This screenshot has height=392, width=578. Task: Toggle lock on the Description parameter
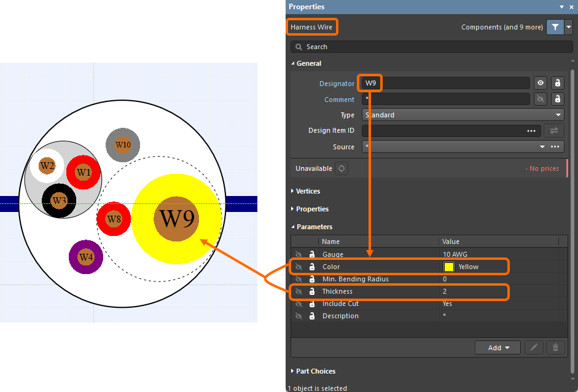tap(312, 316)
